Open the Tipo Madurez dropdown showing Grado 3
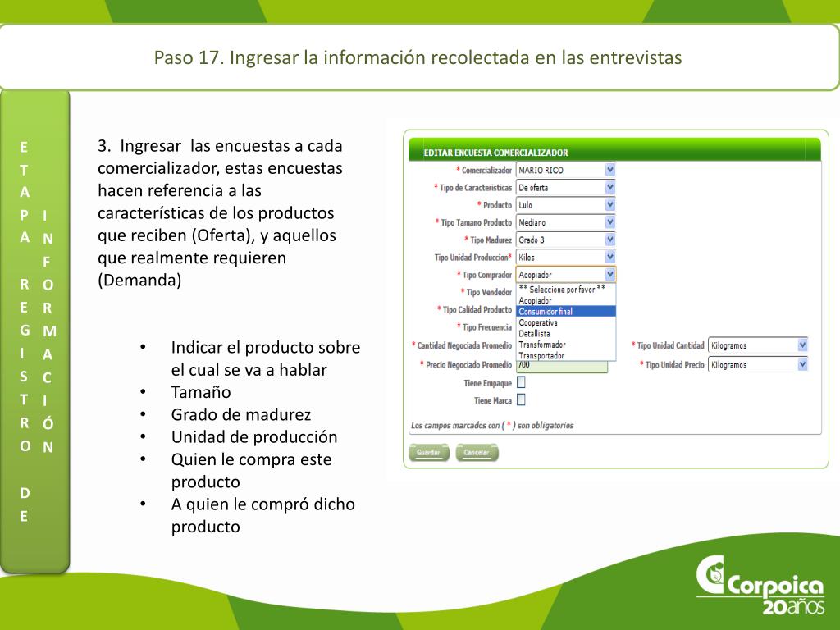The height and width of the screenshot is (630, 840). pyautogui.click(x=565, y=240)
